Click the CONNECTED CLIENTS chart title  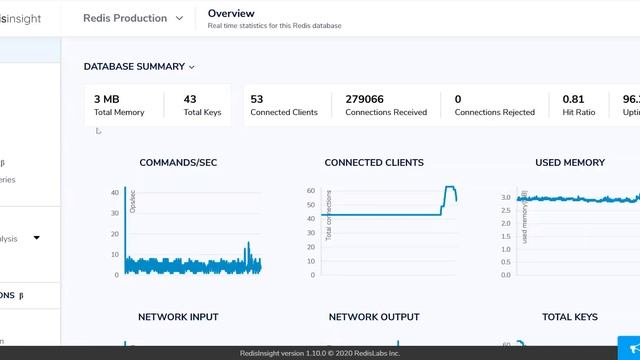[374, 162]
